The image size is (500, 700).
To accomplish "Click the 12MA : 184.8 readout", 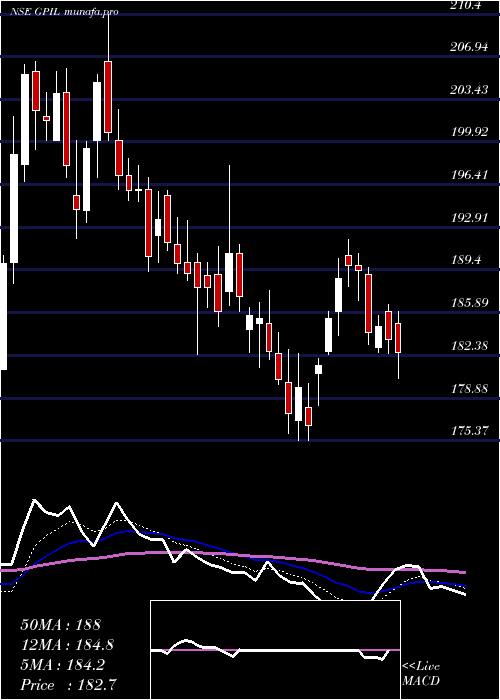I will 67,645.
